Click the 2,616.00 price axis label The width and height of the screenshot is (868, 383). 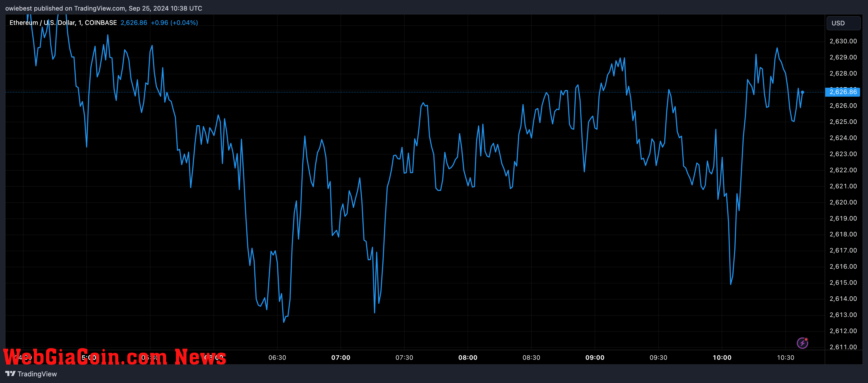(x=843, y=267)
